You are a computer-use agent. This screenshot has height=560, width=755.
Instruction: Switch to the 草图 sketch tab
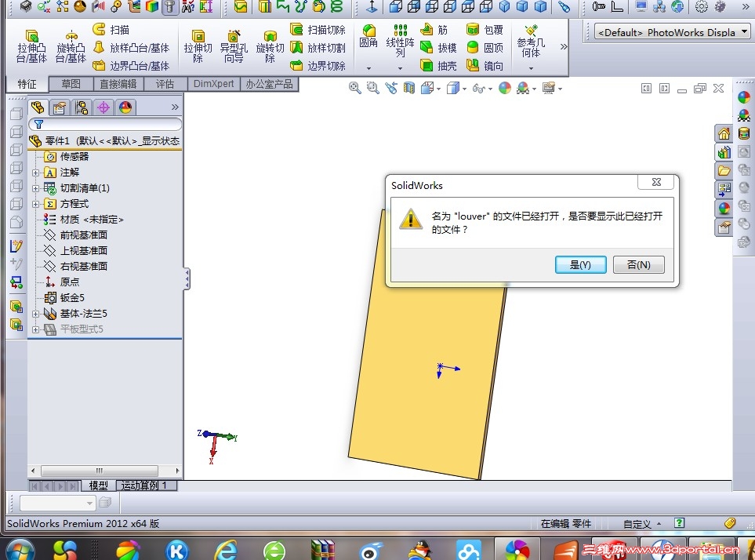tap(71, 84)
